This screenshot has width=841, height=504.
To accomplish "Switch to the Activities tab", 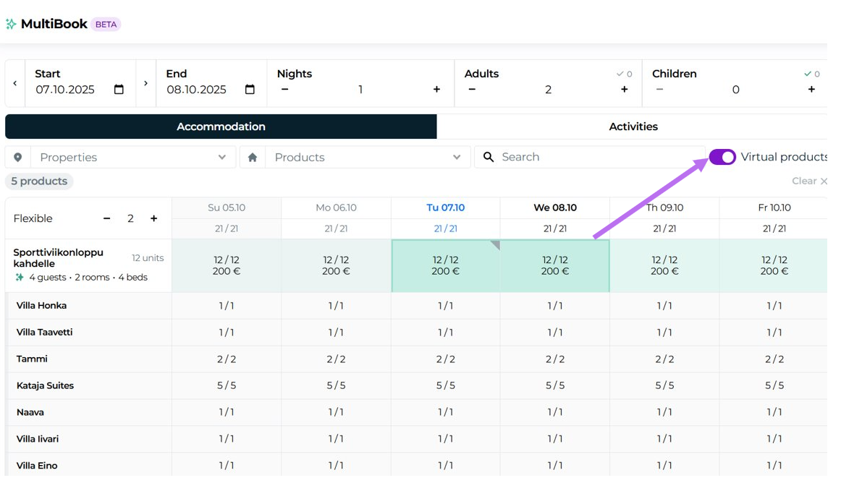I will coord(633,127).
